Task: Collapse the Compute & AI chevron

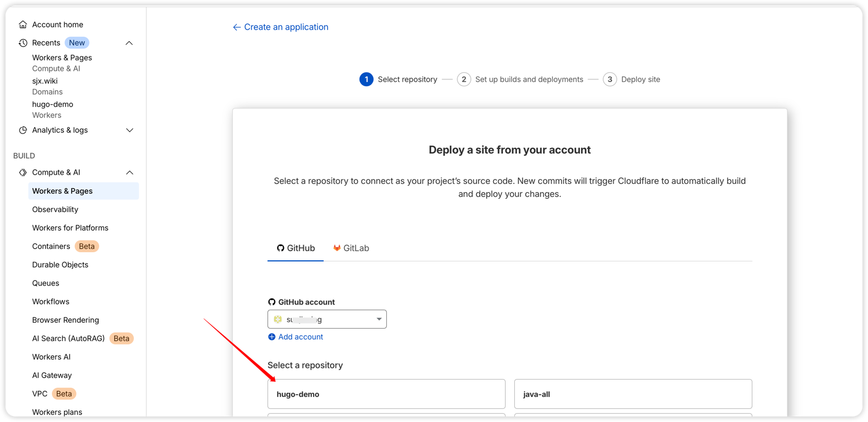Action: 129,172
